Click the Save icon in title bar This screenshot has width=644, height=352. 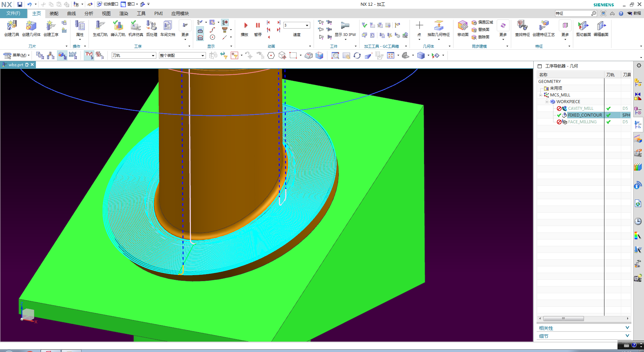[x=20, y=4]
